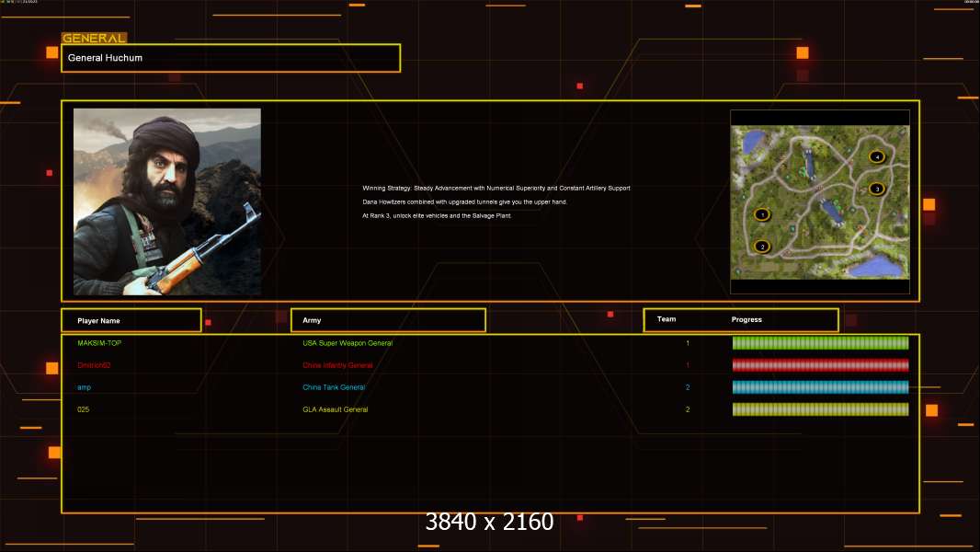This screenshot has height=552, width=980.
Task: Click USA Super Weapon General army entry
Action: 348,343
